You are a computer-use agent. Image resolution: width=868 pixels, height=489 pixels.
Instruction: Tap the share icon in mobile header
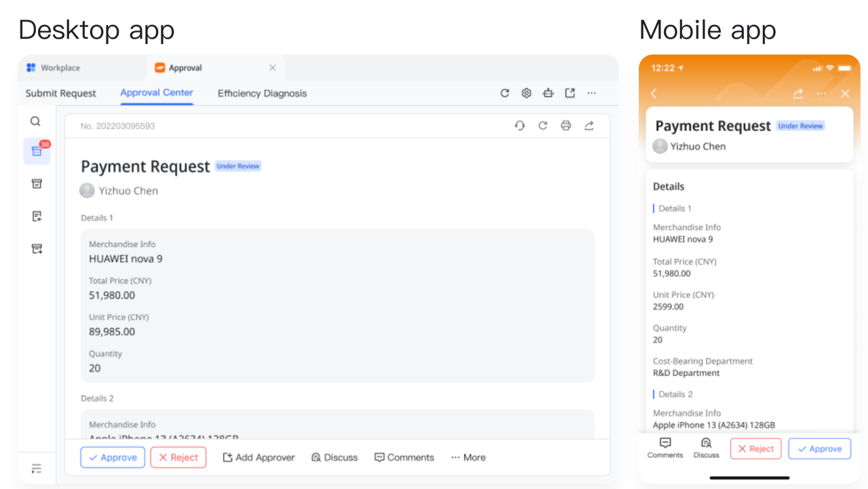coord(798,94)
